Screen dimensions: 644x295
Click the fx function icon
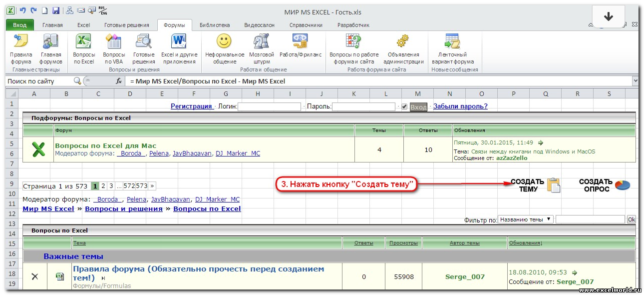click(119, 81)
